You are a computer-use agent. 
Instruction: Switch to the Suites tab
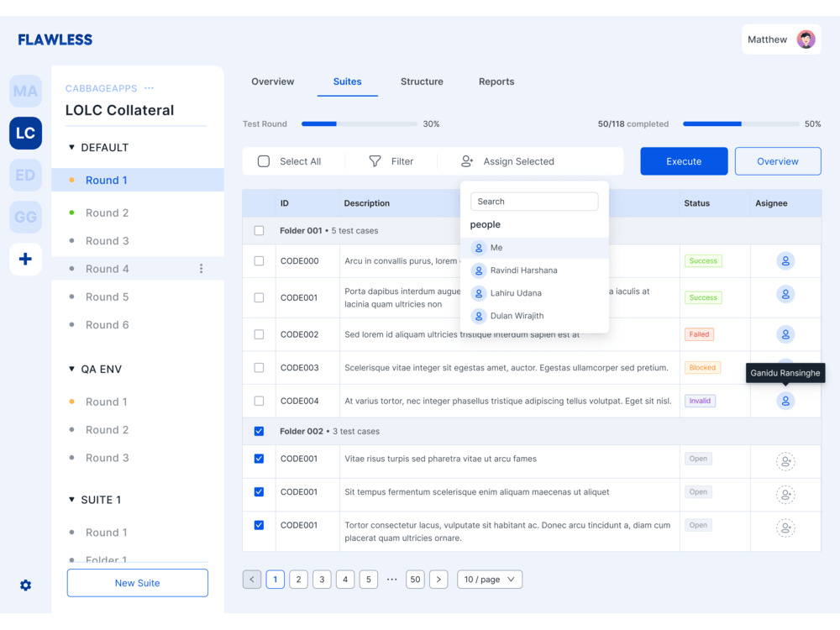pos(347,81)
